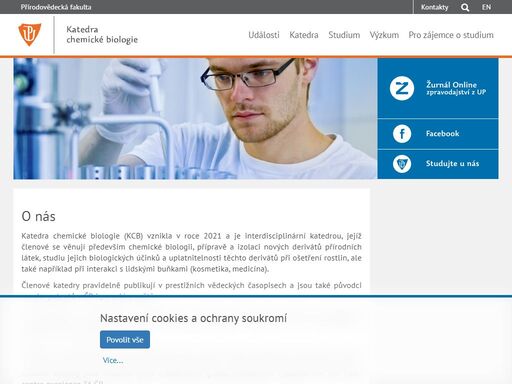Expand cookie details via Více...
This screenshot has width=512, height=384.
113,360
